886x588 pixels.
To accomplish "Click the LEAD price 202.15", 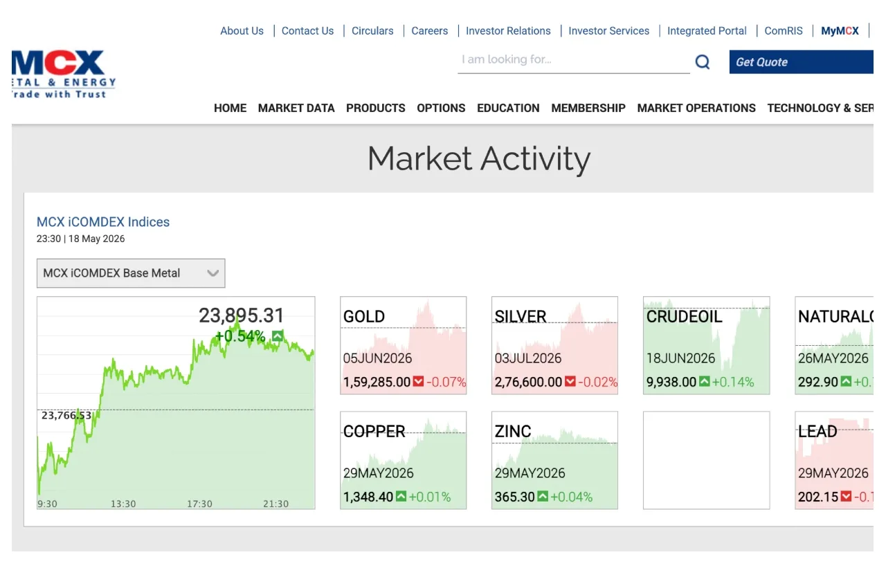I will click(818, 497).
